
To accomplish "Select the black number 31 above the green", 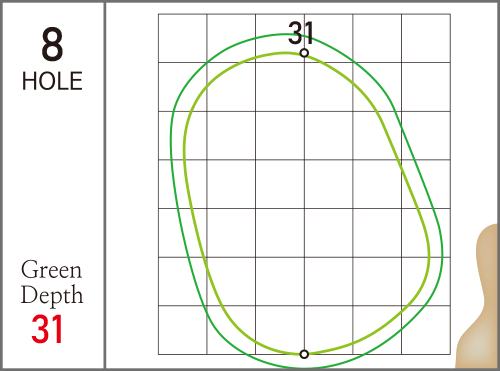I will tap(300, 33).
